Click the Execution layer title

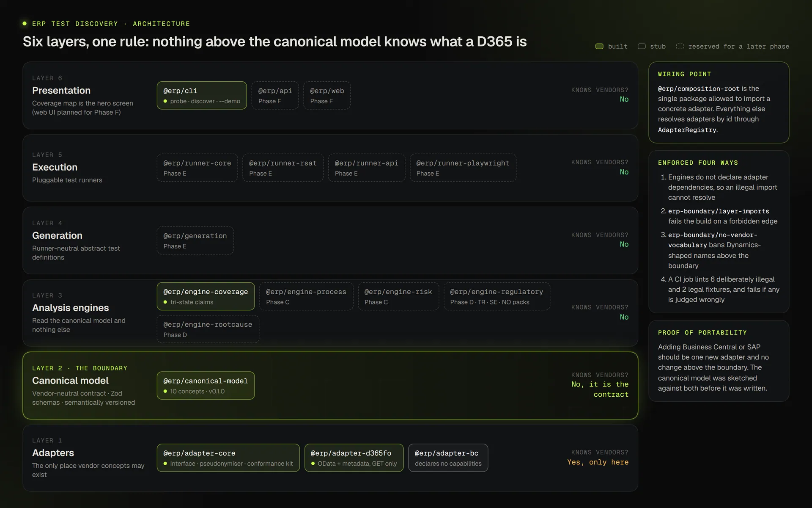55,167
